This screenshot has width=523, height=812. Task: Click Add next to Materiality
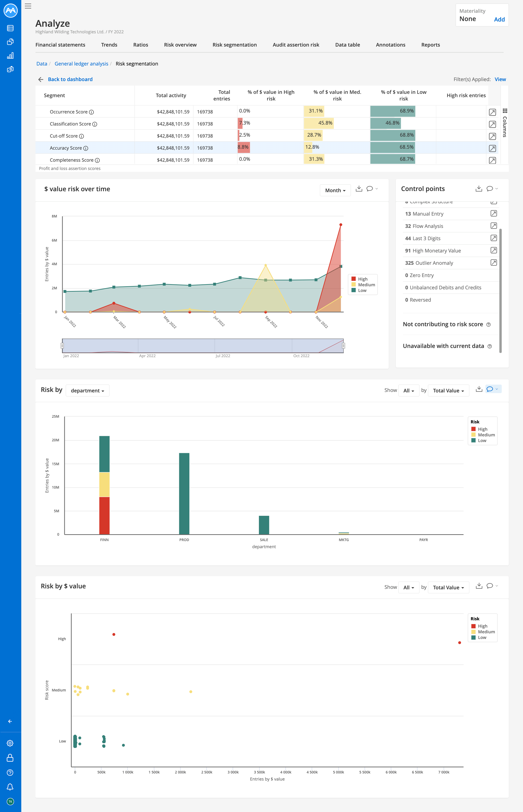pyautogui.click(x=499, y=19)
